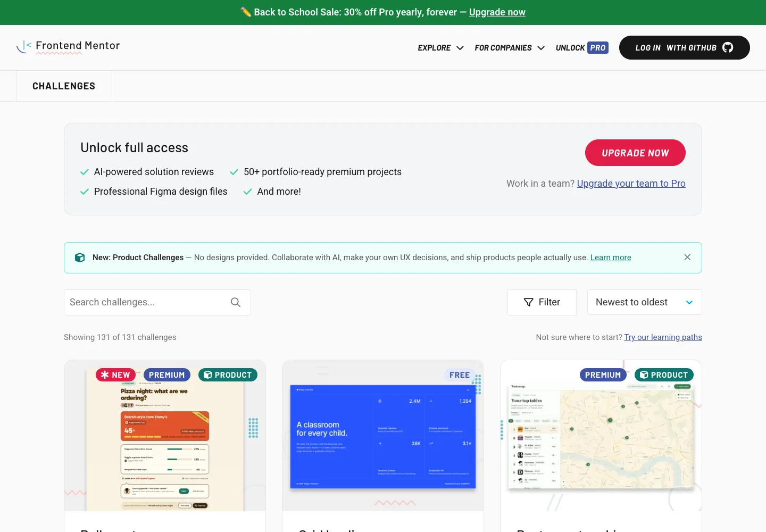
Task: Follow the Upgrade now sale link
Action: coord(497,12)
